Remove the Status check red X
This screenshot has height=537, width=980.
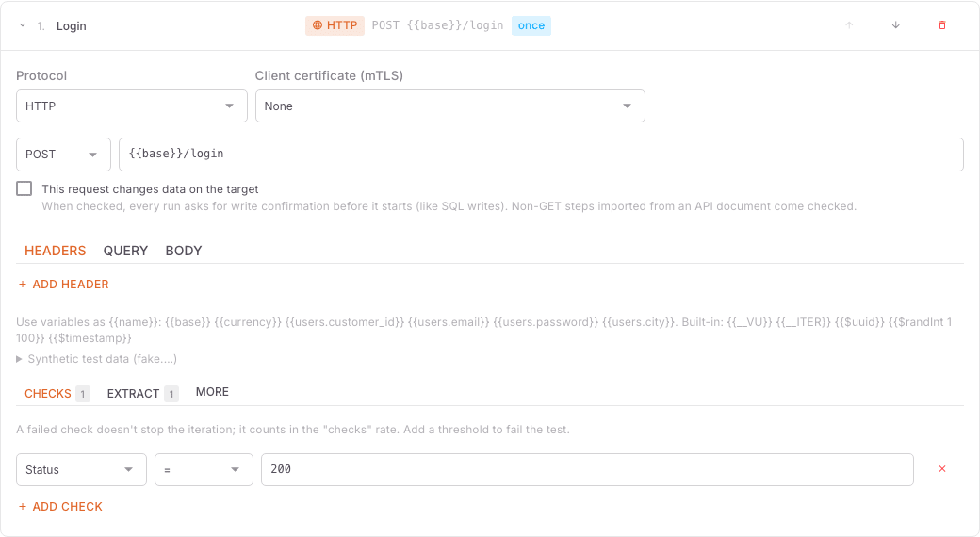942,469
